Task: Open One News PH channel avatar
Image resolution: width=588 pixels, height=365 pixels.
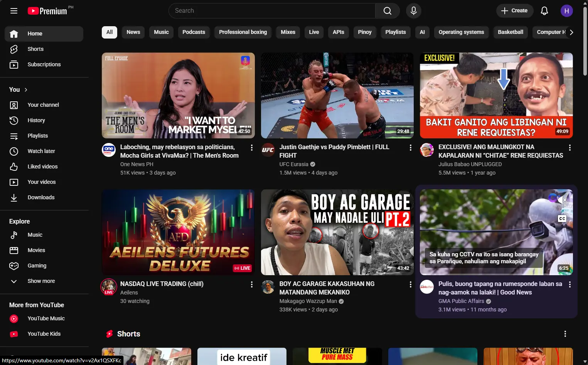Action: pos(109,150)
